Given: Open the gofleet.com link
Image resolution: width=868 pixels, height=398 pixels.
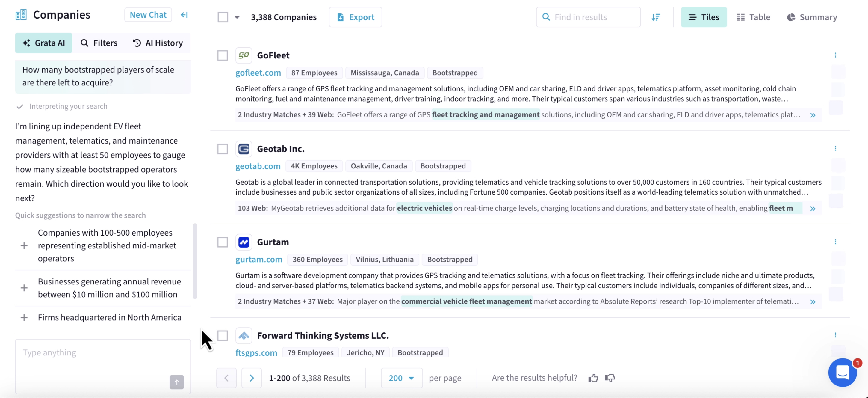Looking at the screenshot, I should (x=258, y=73).
